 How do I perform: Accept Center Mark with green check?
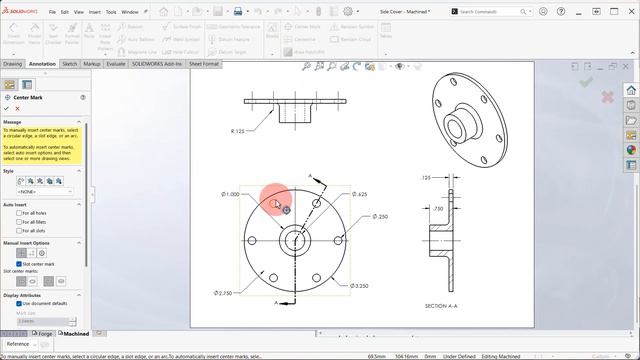[6, 109]
